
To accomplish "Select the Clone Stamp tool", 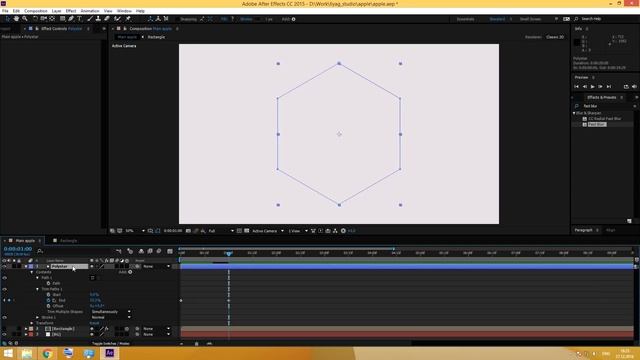I will (98, 19).
